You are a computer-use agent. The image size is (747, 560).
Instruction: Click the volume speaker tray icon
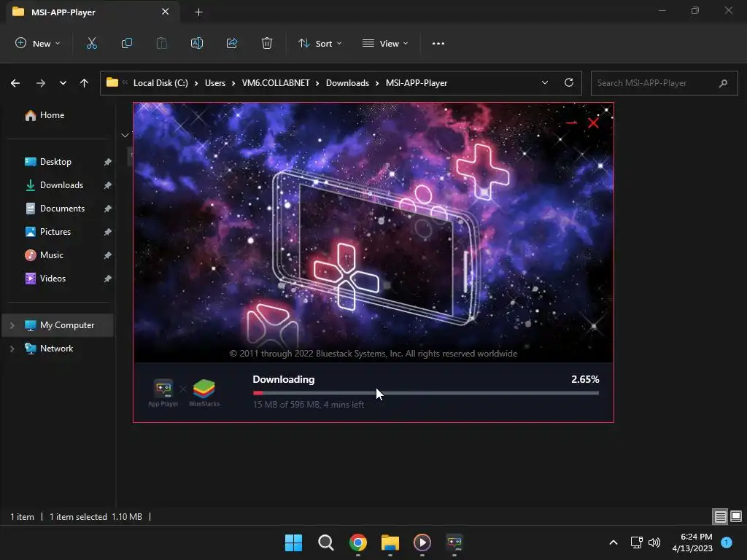click(654, 542)
